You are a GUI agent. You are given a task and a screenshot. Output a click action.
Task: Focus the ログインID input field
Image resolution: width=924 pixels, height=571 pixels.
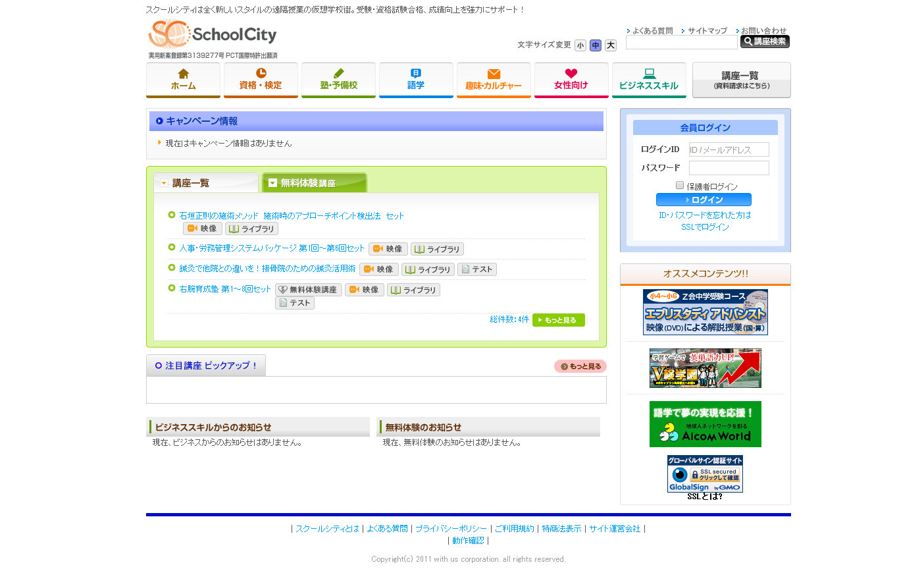[x=729, y=150]
